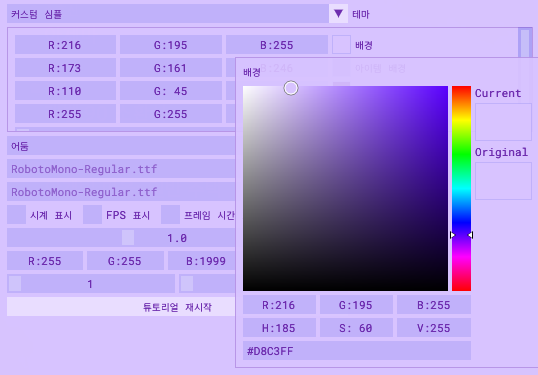538x375 pixels.
Task: Click the 테마 label text
Action: pyautogui.click(x=361, y=14)
